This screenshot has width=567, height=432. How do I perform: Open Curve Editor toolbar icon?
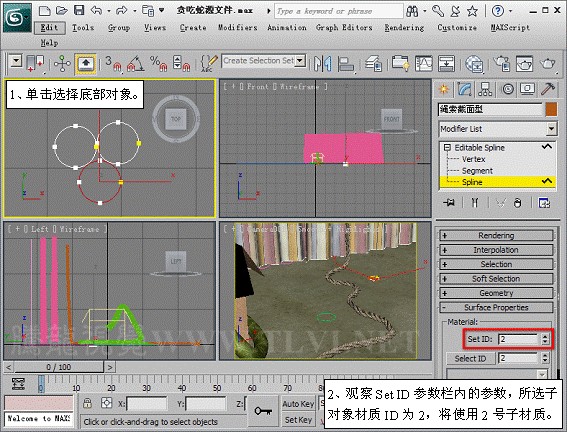coord(423,64)
